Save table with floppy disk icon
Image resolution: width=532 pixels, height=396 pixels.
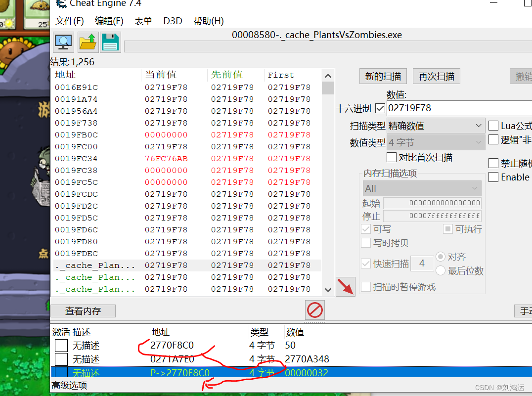[x=111, y=43]
